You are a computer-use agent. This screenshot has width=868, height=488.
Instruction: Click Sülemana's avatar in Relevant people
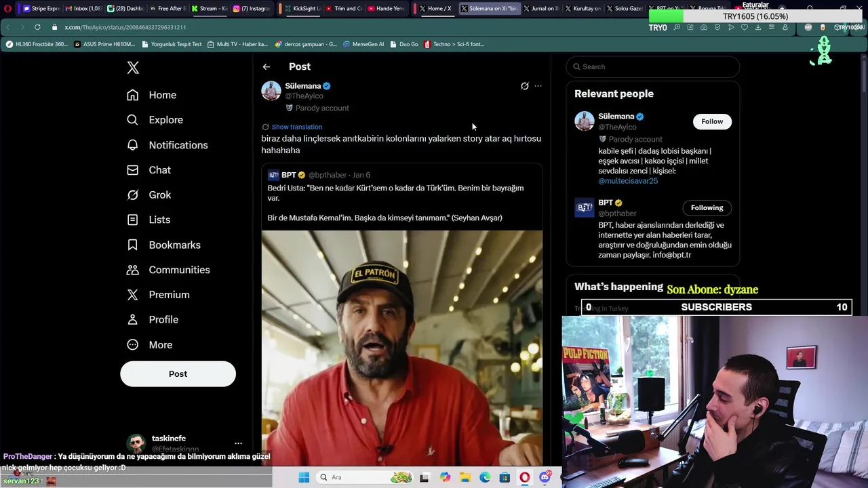[584, 121]
